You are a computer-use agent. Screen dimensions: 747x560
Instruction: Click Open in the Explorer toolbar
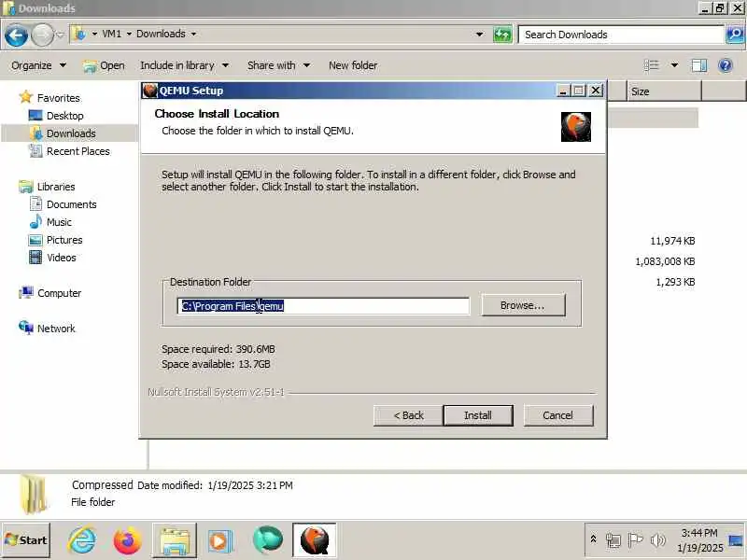tap(104, 65)
